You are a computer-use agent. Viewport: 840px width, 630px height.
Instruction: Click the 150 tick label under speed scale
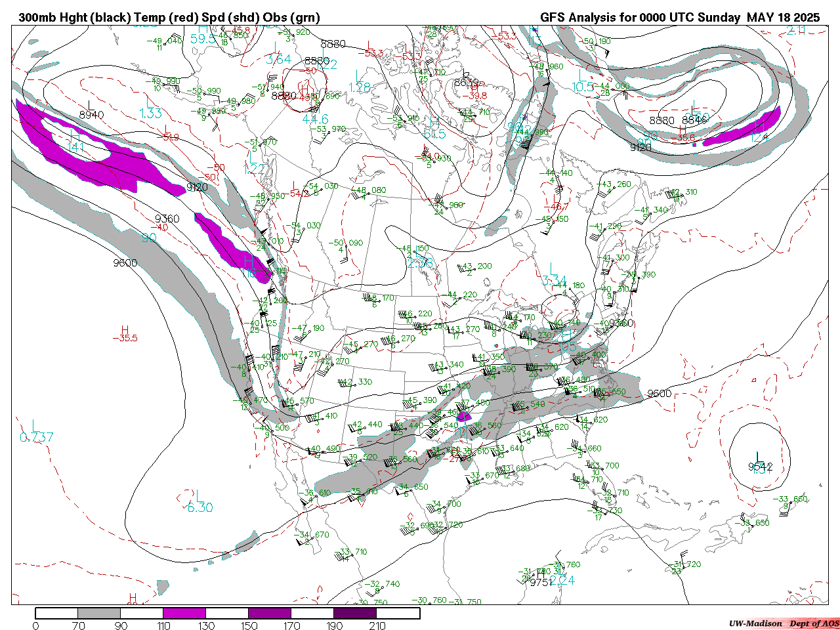coord(249,625)
